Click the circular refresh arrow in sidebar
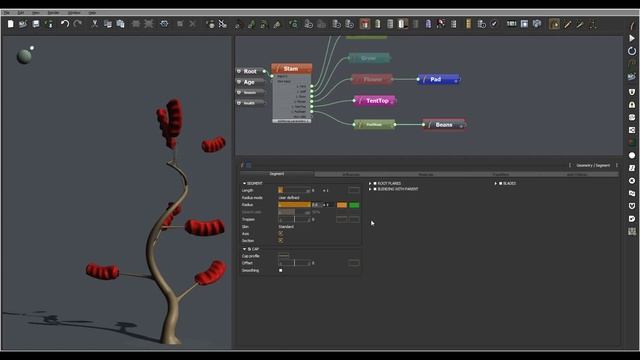The image size is (640, 360). click(x=632, y=51)
